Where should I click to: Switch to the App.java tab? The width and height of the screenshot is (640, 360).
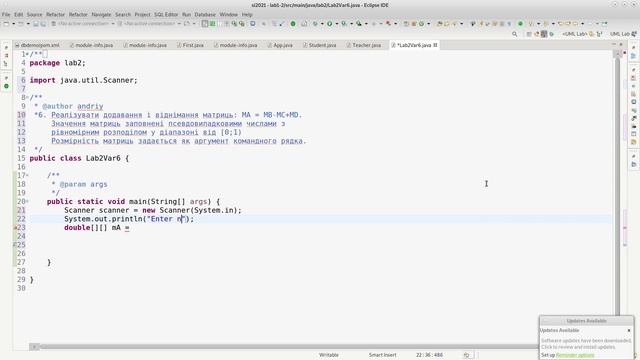point(280,45)
